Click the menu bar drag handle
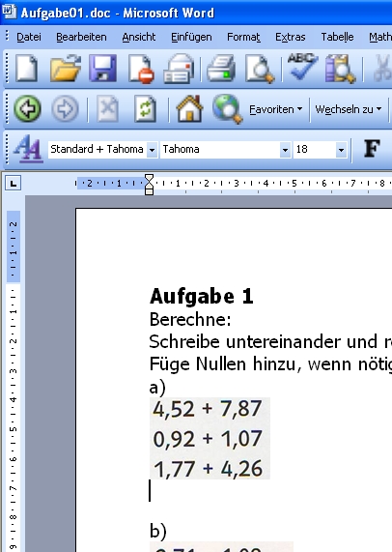This screenshot has height=552, width=392. [7, 37]
